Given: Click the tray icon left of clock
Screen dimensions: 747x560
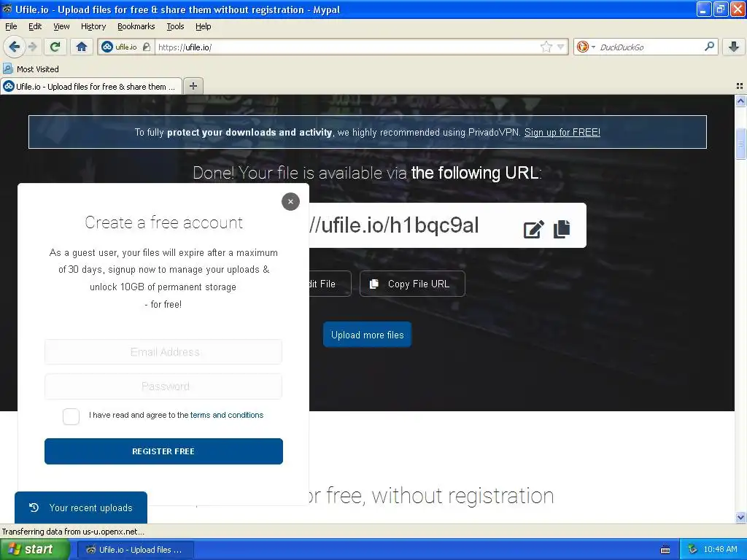Looking at the screenshot, I should (692, 550).
